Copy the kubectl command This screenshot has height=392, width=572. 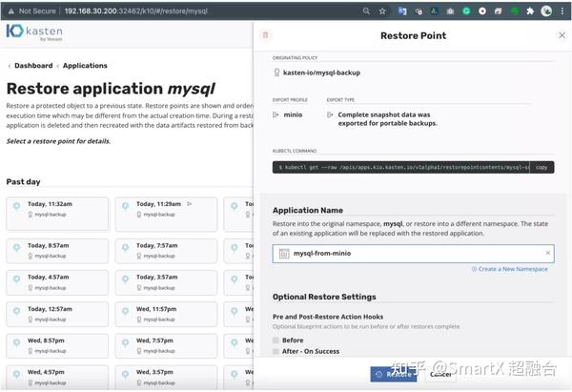tap(541, 167)
